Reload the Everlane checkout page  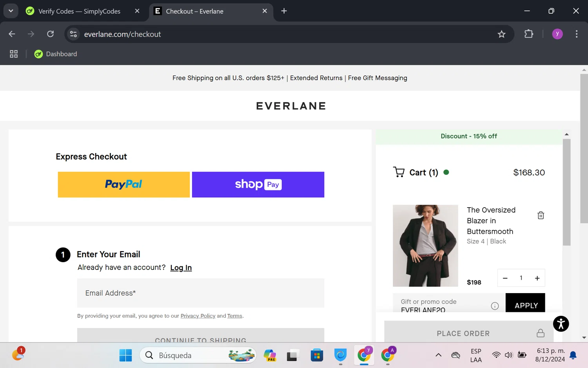pos(50,34)
